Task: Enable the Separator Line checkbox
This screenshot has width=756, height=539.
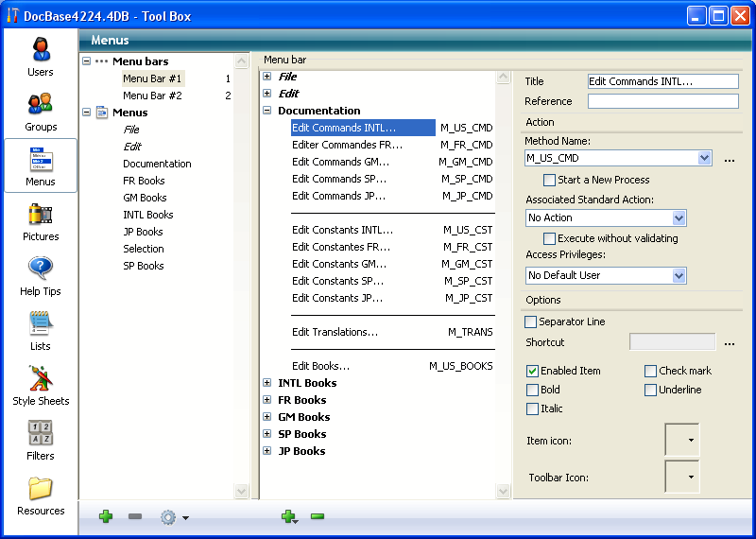Action: (x=531, y=322)
